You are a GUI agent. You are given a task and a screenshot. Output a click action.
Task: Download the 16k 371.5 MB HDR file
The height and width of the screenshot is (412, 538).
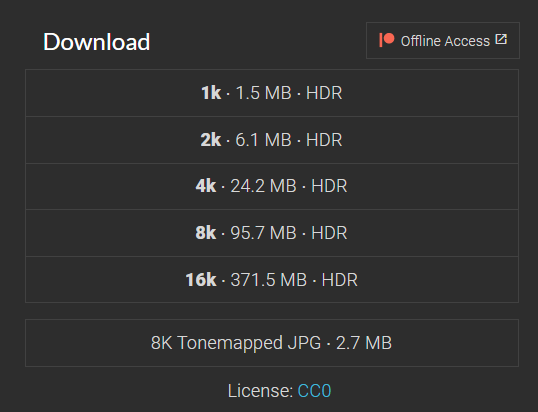point(272,280)
